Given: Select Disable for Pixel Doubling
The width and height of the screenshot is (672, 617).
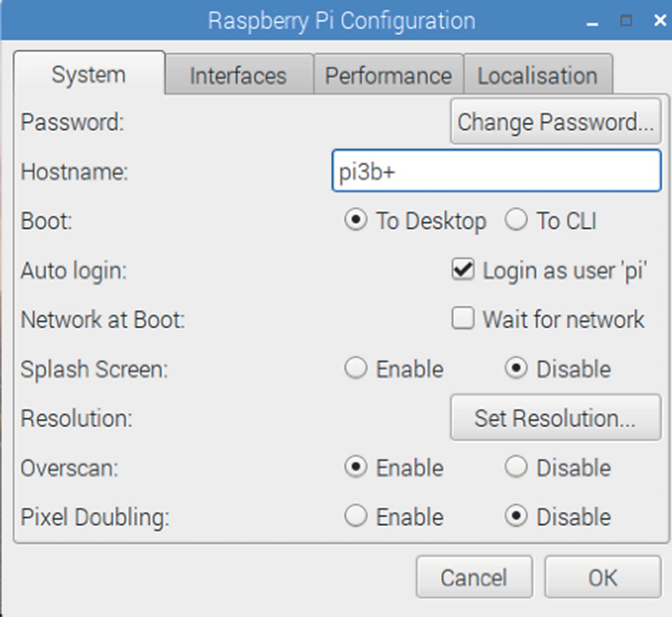Looking at the screenshot, I should click(516, 516).
